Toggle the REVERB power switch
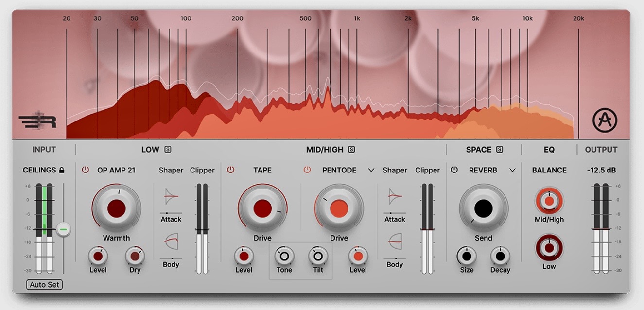Image resolution: width=644 pixels, height=310 pixels. click(454, 170)
